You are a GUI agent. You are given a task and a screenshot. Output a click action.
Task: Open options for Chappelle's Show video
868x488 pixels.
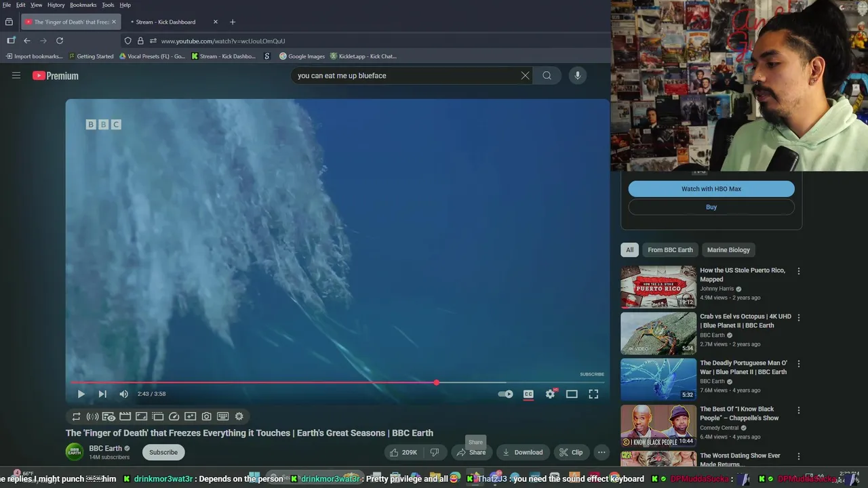point(798,410)
